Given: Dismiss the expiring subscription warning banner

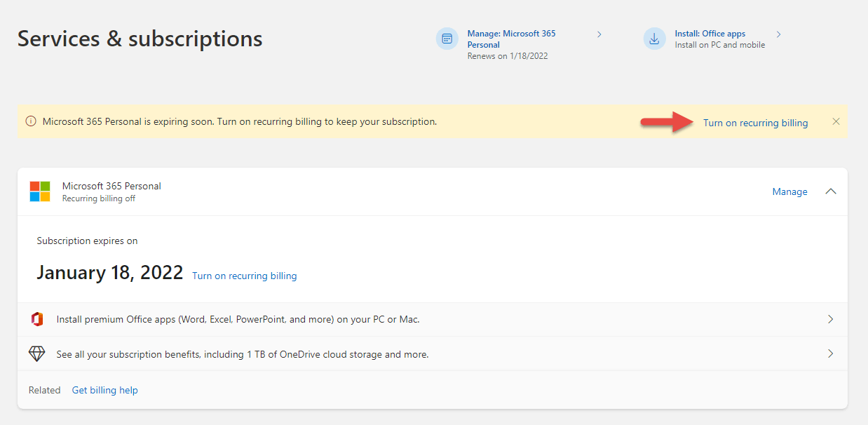Looking at the screenshot, I should pos(836,121).
